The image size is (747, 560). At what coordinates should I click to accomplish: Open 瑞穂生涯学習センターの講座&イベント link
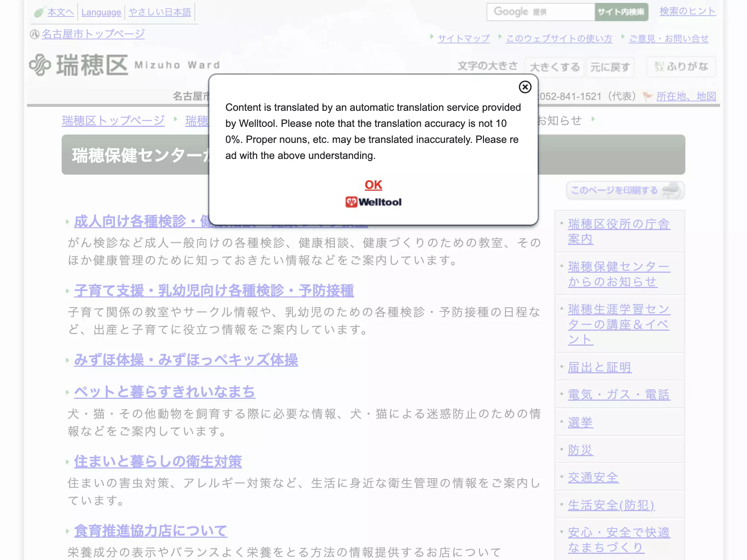[619, 324]
